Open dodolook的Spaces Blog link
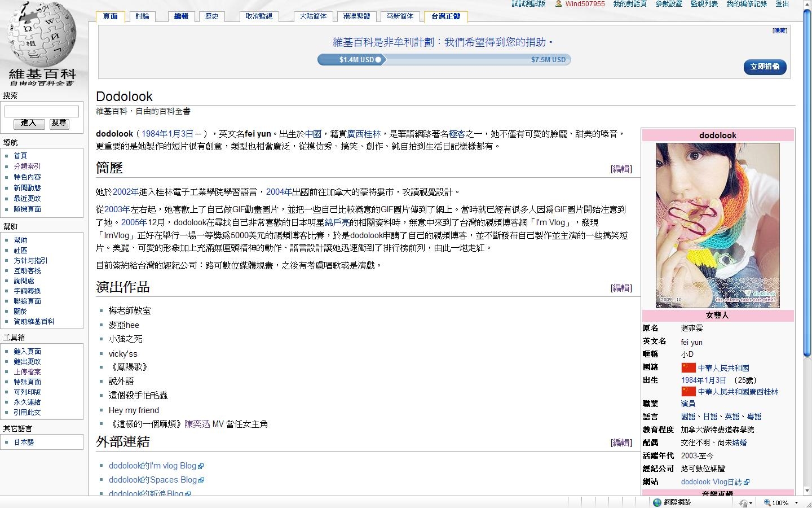812x508 pixels. [153, 480]
